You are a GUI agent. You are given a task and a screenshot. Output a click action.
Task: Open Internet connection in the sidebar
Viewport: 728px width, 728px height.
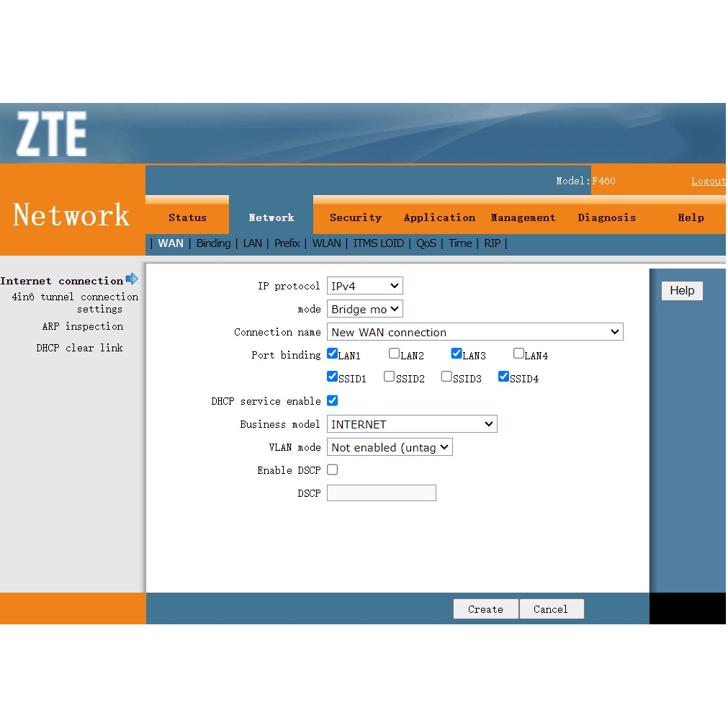pyautogui.click(x=62, y=281)
